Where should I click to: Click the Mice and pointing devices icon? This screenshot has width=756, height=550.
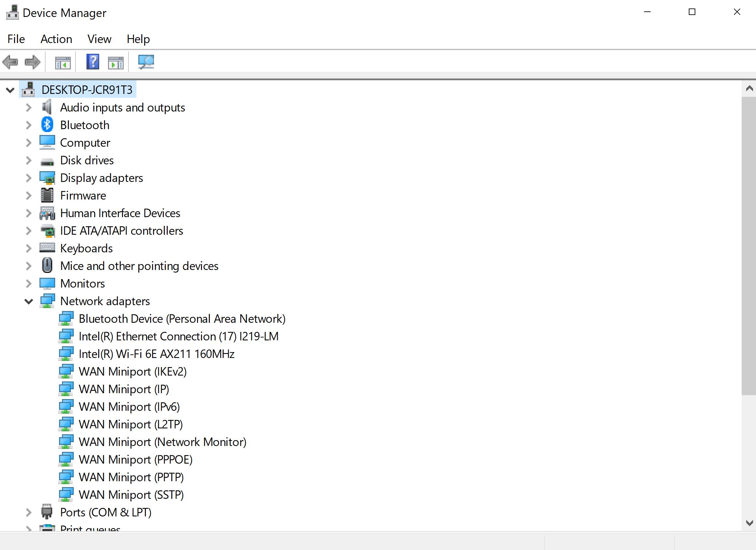[x=47, y=266]
